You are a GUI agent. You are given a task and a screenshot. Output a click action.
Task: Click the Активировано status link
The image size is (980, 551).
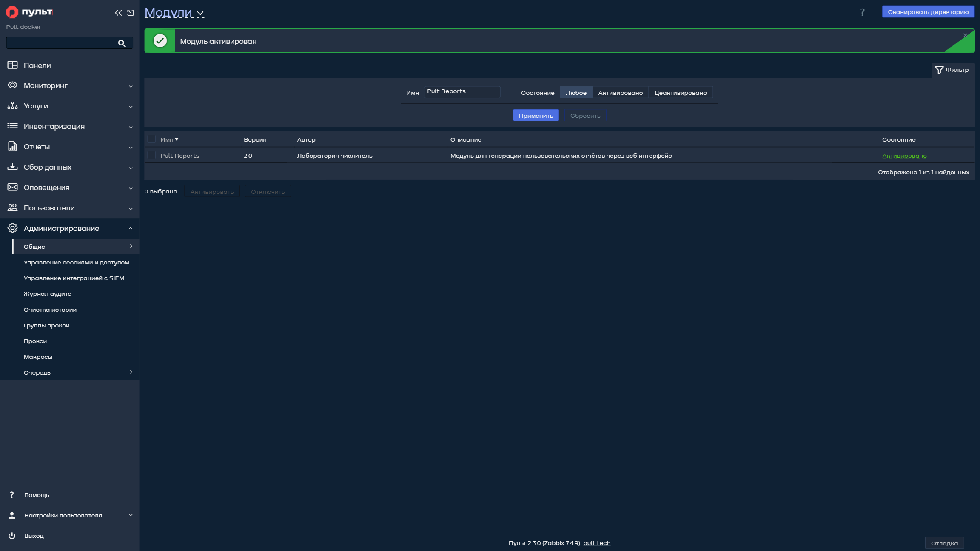(904, 156)
